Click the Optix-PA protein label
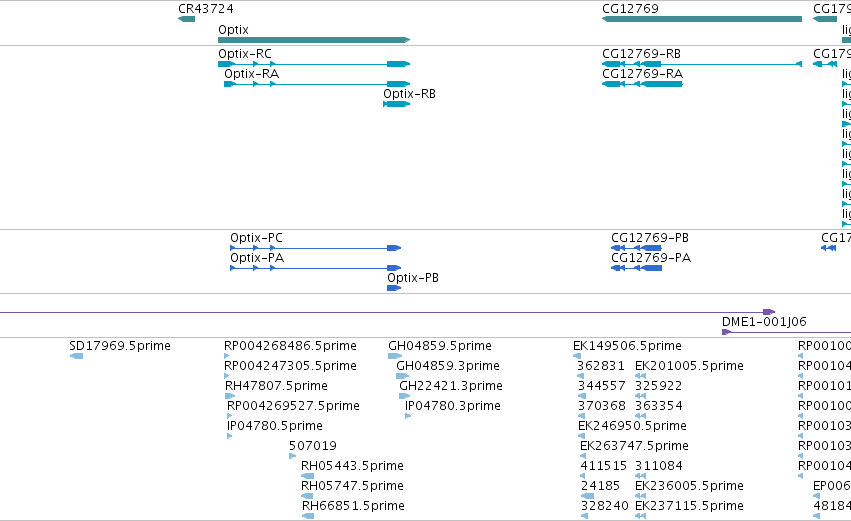 (257, 258)
